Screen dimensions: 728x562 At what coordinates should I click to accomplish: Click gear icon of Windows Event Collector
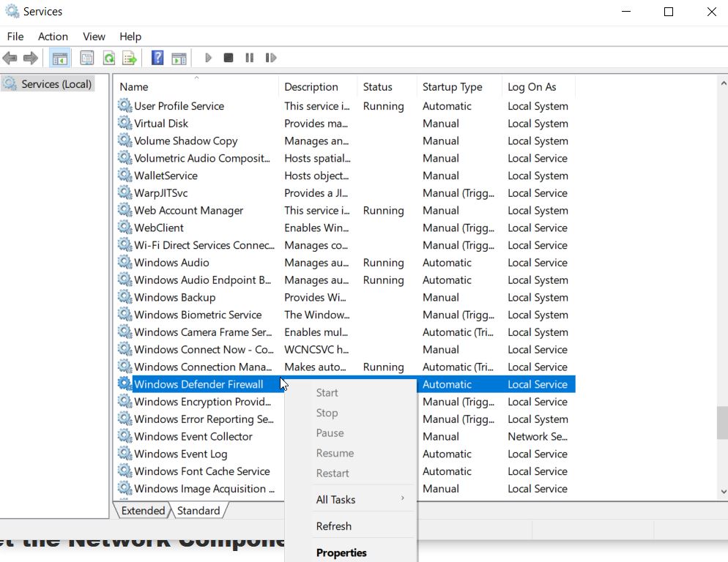[x=125, y=436]
